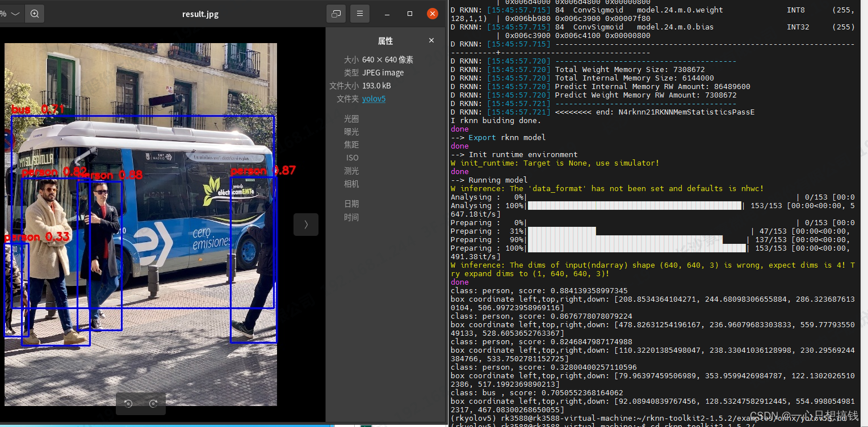The image size is (868, 427).
Task: Click the 曝光 property label
Action: coord(351,132)
